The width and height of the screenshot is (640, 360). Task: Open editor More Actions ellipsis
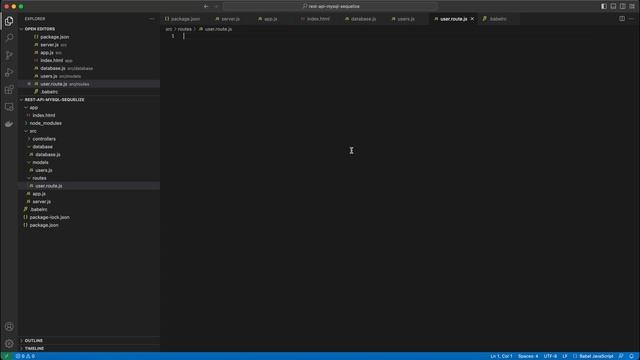pos(631,19)
